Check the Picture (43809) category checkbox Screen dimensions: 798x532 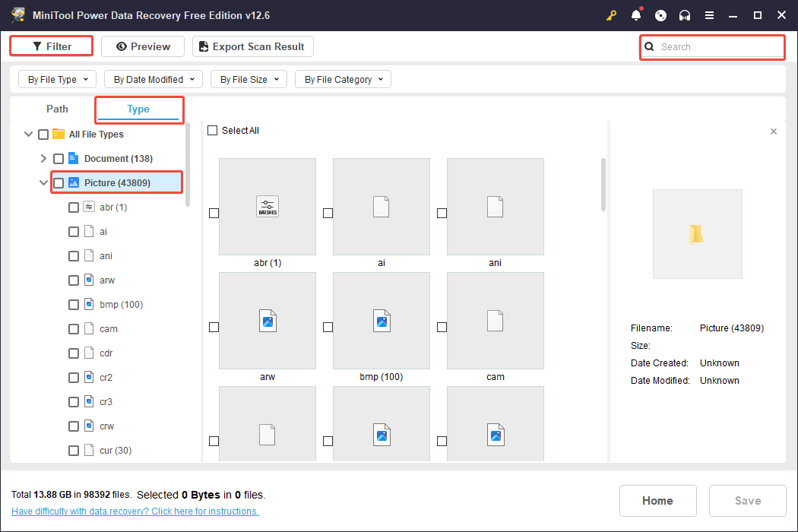(x=58, y=182)
